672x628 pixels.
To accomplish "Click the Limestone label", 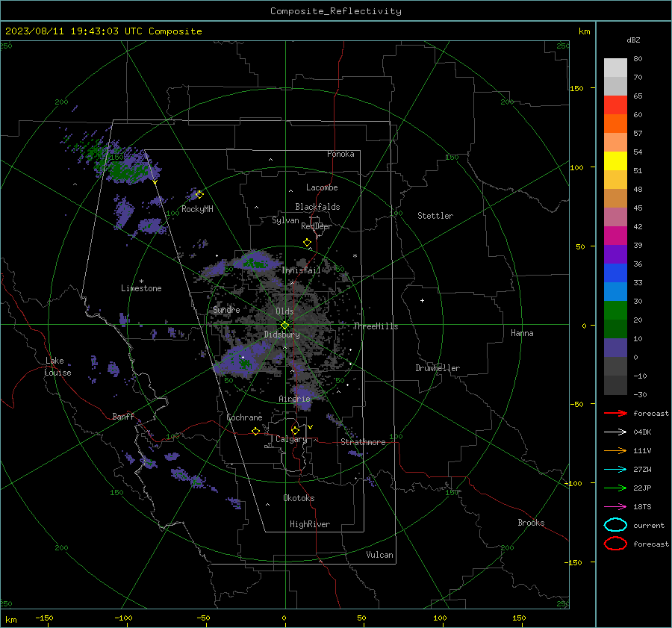I will click(x=141, y=288).
